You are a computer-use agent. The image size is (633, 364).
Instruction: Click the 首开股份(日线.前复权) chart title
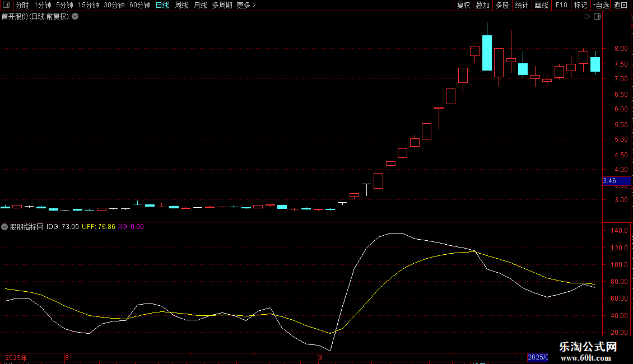pyautogui.click(x=35, y=17)
